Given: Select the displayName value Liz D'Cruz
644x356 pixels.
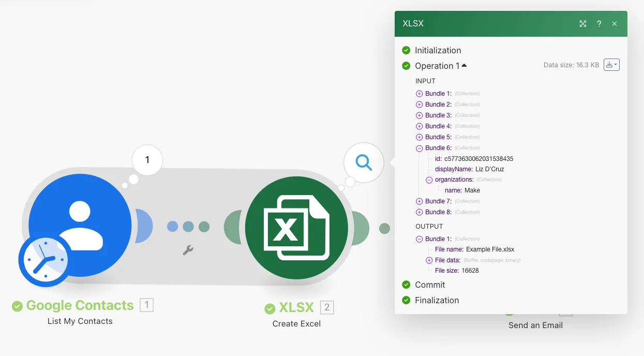Looking at the screenshot, I should coord(490,169).
